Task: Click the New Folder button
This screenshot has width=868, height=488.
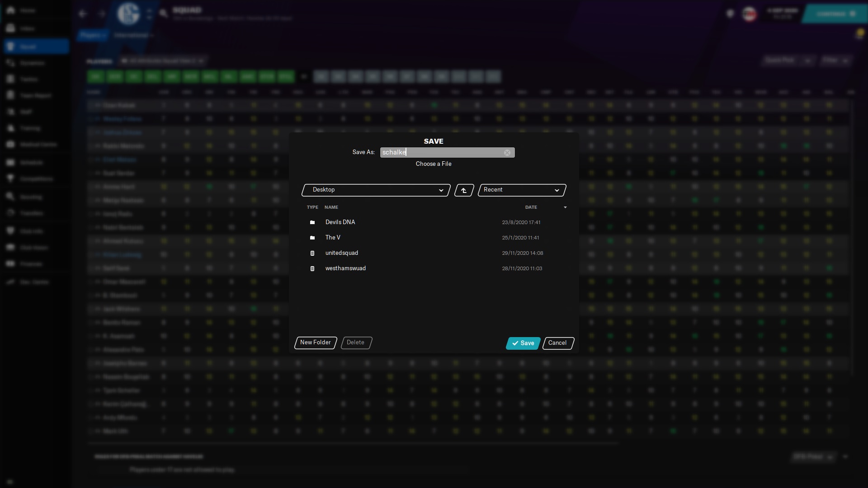Action: [x=316, y=343]
